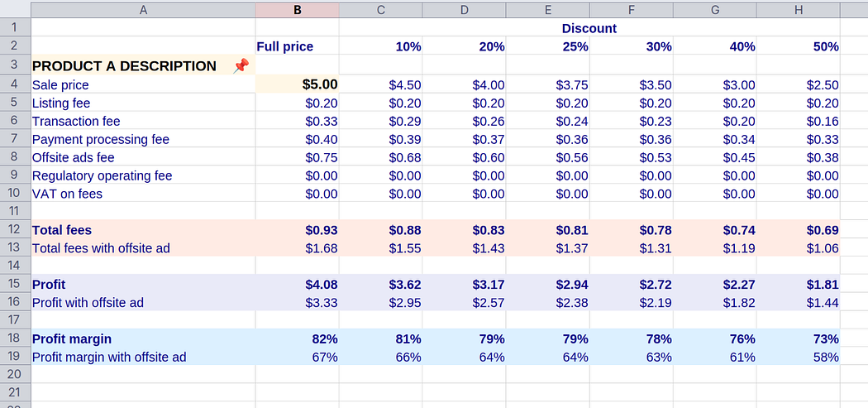Image resolution: width=868 pixels, height=408 pixels.
Task: Click the 50% discount header cell
Action: 799,46
